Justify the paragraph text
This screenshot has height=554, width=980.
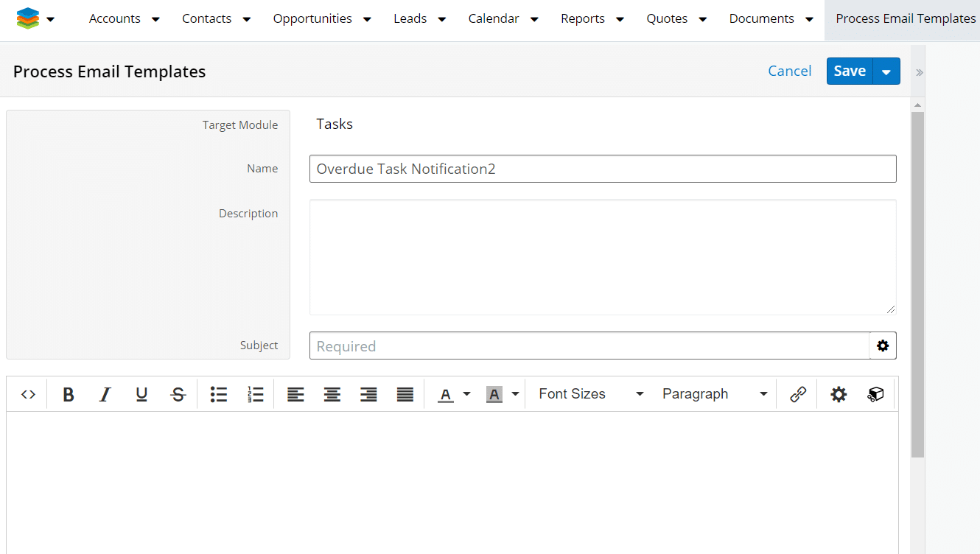(x=405, y=394)
